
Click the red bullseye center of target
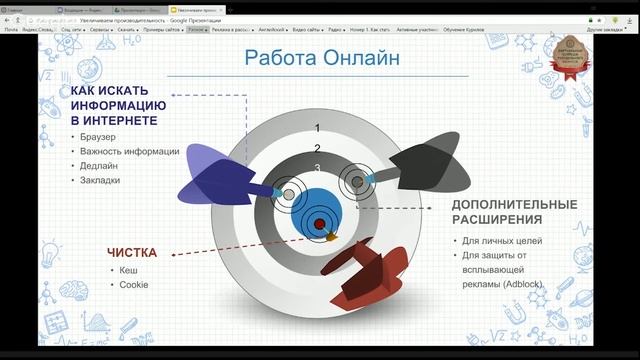[x=320, y=224]
